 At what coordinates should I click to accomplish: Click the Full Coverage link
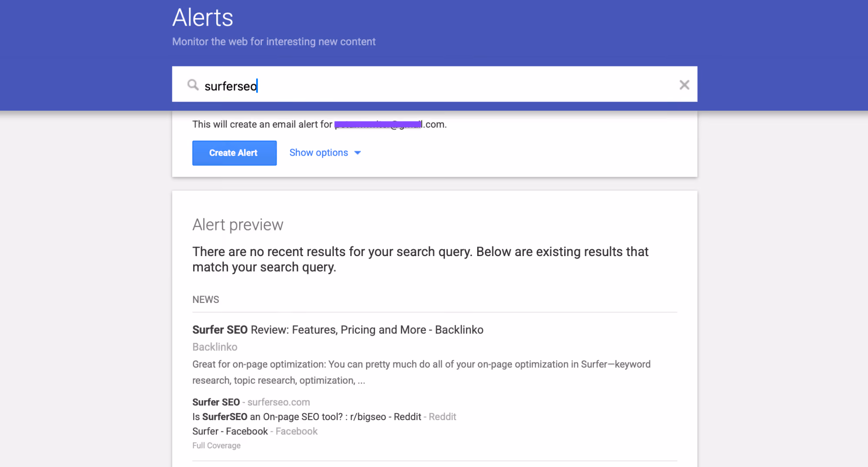coord(216,446)
